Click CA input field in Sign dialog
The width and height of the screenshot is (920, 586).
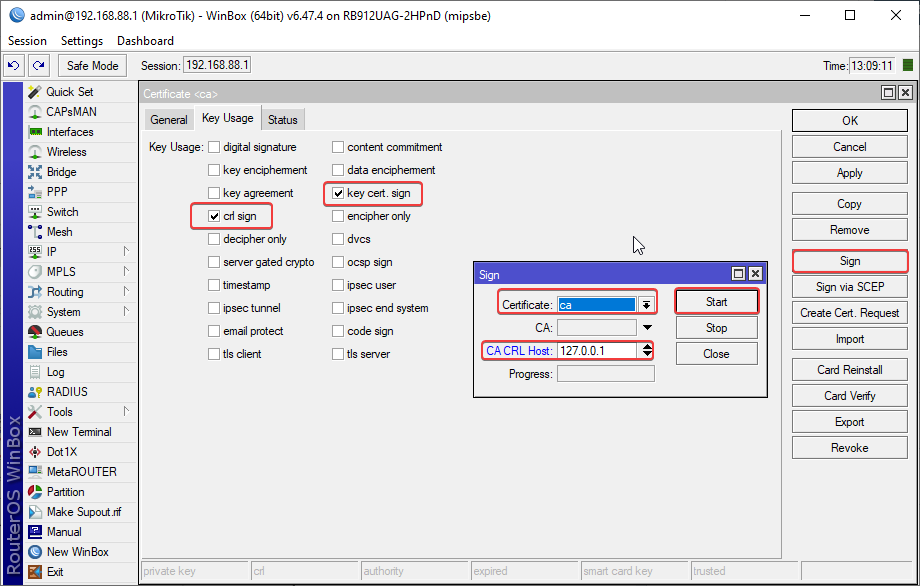(597, 327)
